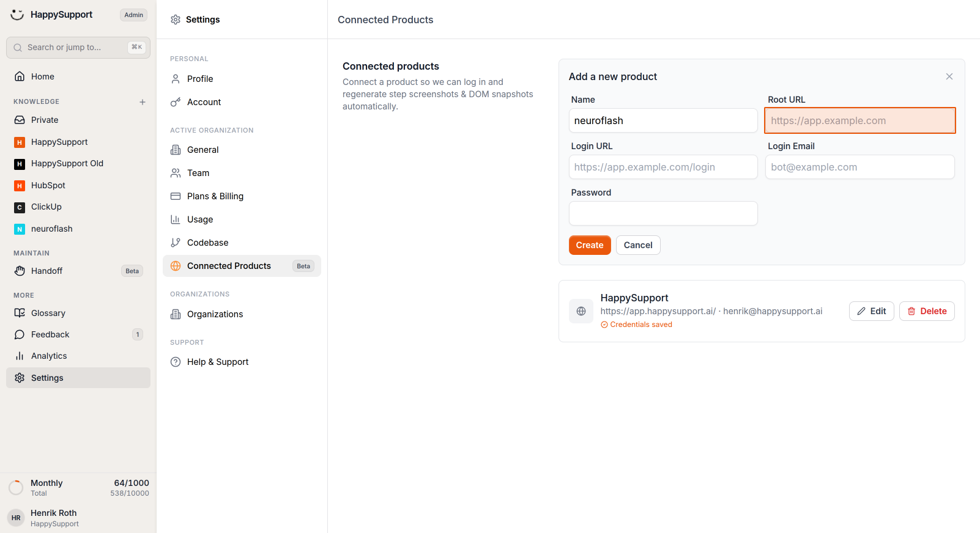The width and height of the screenshot is (980, 533).
Task: Open Team settings
Action: [x=242, y=173]
